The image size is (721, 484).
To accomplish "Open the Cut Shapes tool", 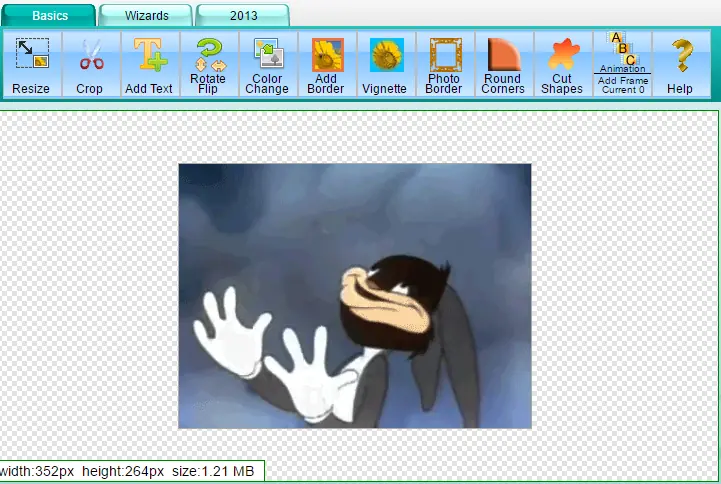I will pyautogui.click(x=562, y=64).
